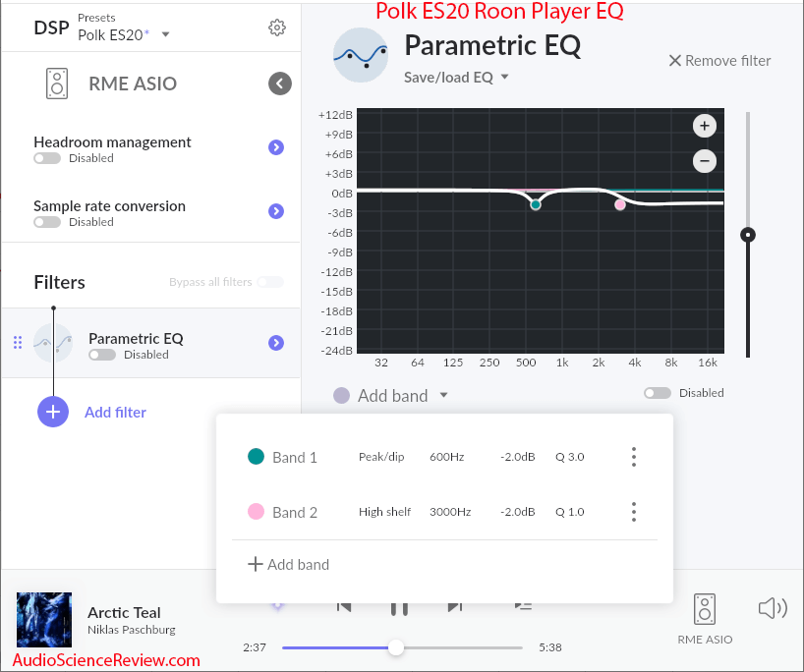804x672 pixels.
Task: Open Band 2 three-dot options menu
Action: click(x=634, y=512)
